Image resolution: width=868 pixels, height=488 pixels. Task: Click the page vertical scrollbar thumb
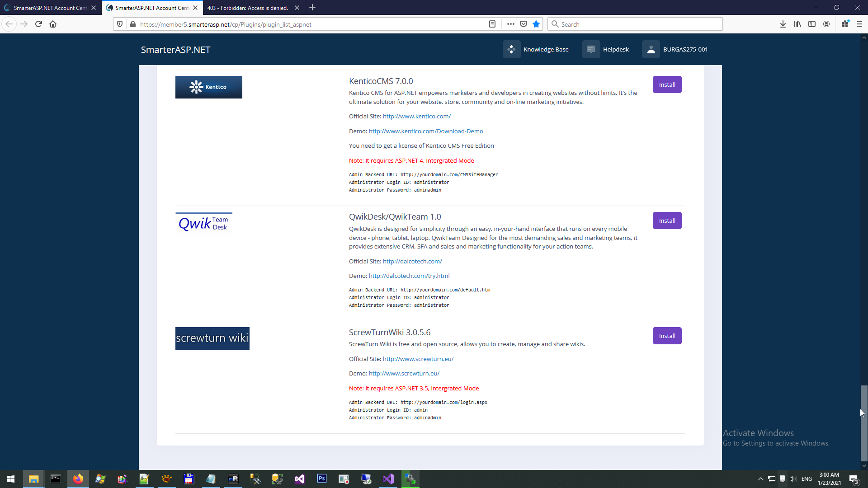click(x=863, y=422)
